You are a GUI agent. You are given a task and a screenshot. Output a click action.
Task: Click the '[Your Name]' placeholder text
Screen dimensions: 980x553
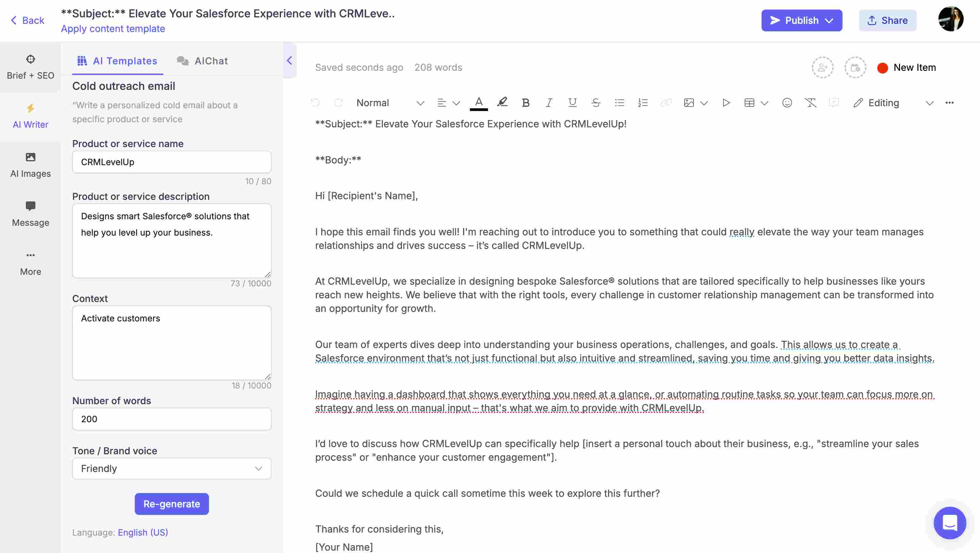344,547
